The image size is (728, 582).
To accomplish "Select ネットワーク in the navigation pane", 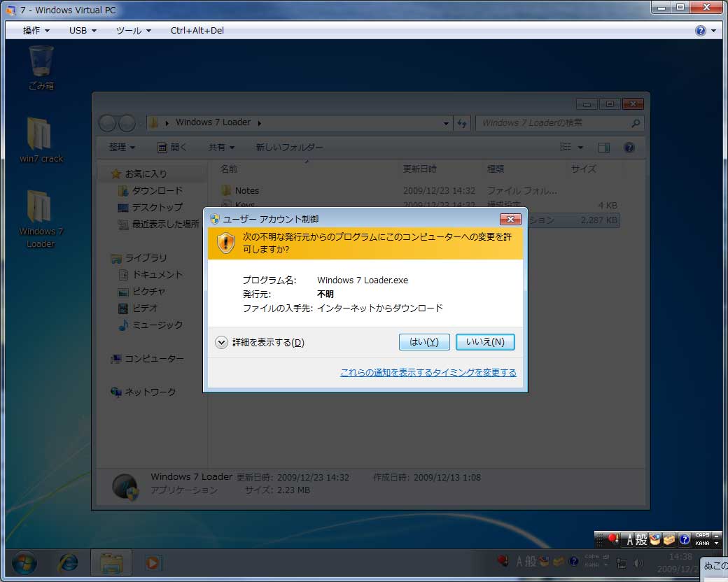I will click(x=143, y=392).
